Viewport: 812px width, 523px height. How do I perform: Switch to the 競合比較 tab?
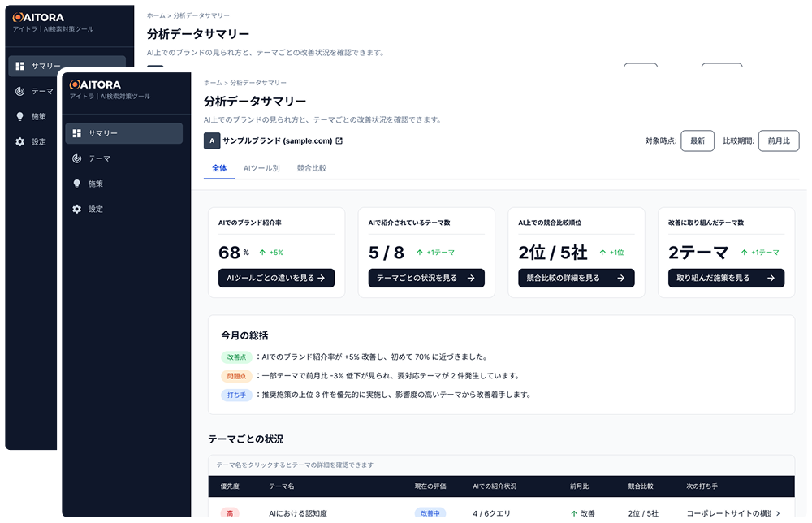[x=312, y=168]
